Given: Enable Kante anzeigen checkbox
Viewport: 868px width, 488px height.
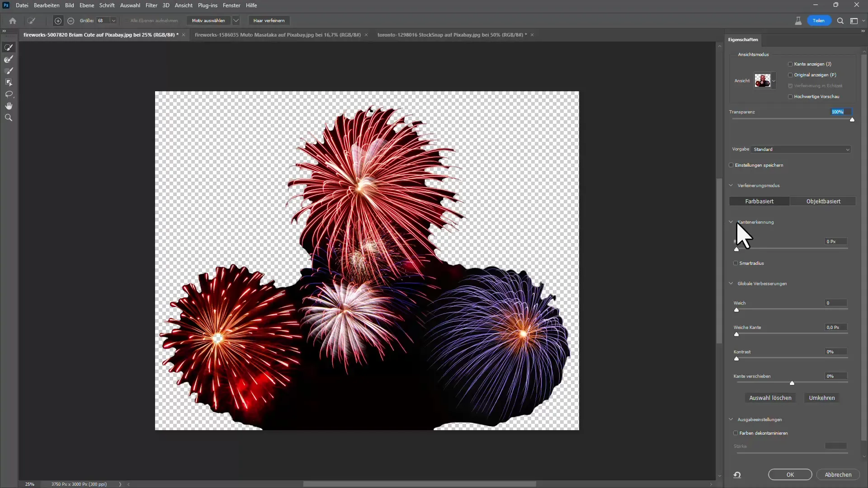Looking at the screenshot, I should point(790,64).
